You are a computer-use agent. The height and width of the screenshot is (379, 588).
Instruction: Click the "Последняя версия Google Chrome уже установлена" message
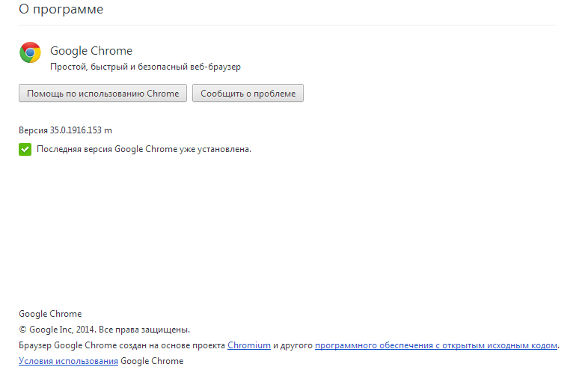tap(144, 149)
